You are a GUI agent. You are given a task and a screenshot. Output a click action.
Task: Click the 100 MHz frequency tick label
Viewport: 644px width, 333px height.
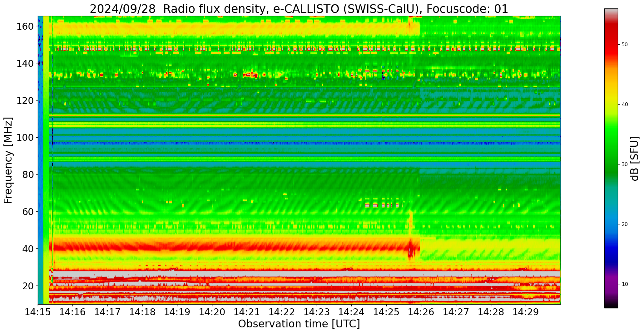coord(25,138)
